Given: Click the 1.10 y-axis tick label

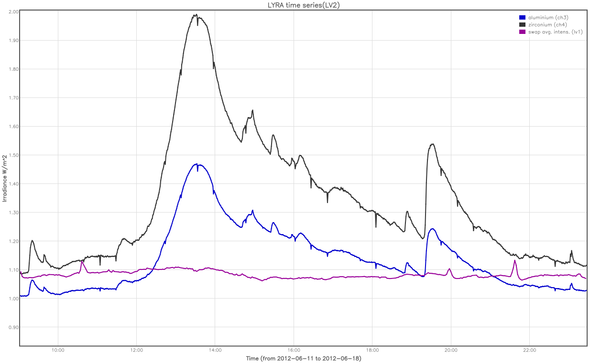Looking at the screenshot, I should tap(13, 269).
